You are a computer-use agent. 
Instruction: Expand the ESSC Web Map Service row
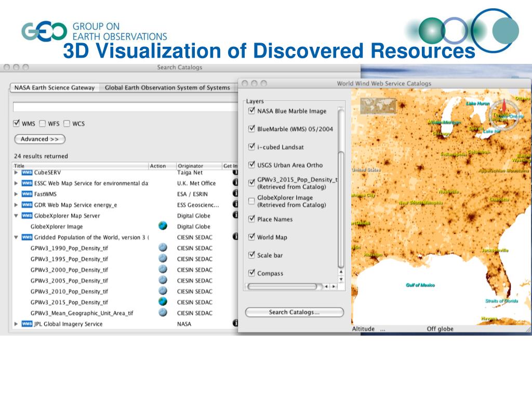point(16,183)
